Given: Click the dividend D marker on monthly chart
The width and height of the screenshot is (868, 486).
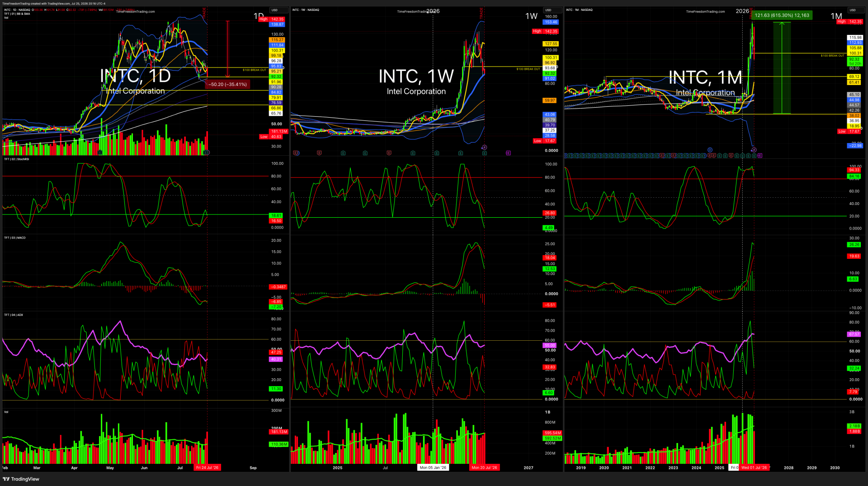Looking at the screenshot, I should pyautogui.click(x=710, y=150).
